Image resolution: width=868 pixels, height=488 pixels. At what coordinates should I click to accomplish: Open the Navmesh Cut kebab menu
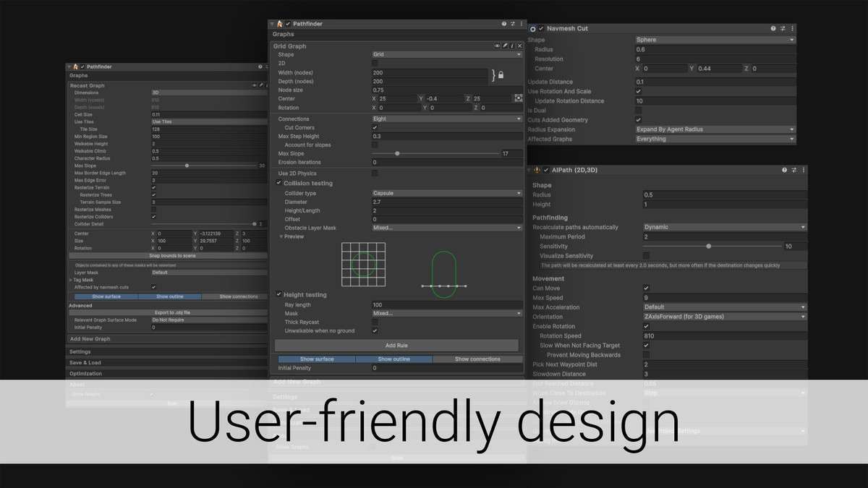click(792, 28)
